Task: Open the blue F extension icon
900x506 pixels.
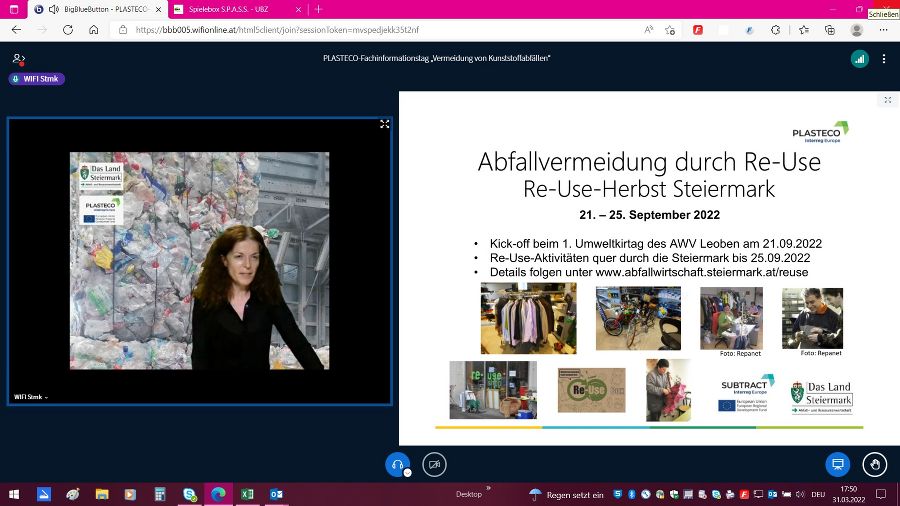Action: pos(749,30)
